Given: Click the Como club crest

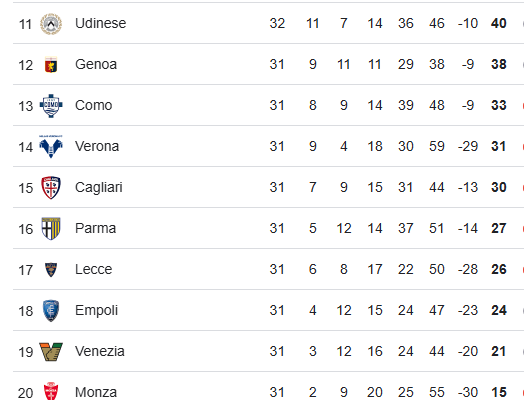Looking at the screenshot, I should point(51,106).
